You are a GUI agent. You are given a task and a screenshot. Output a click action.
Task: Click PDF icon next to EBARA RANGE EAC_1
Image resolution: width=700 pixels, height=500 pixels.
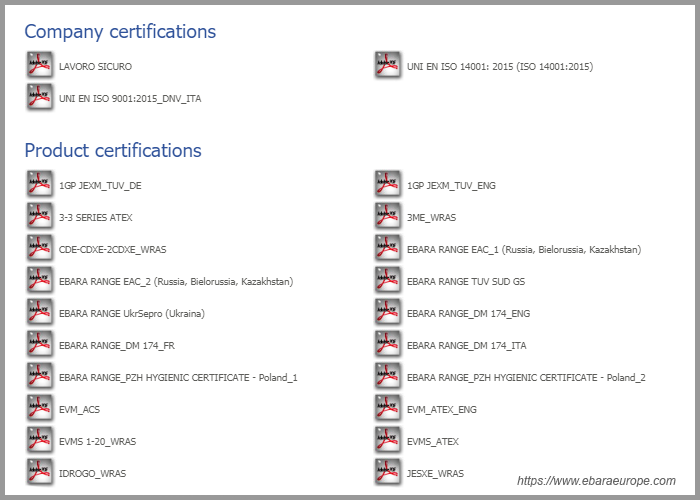point(388,248)
